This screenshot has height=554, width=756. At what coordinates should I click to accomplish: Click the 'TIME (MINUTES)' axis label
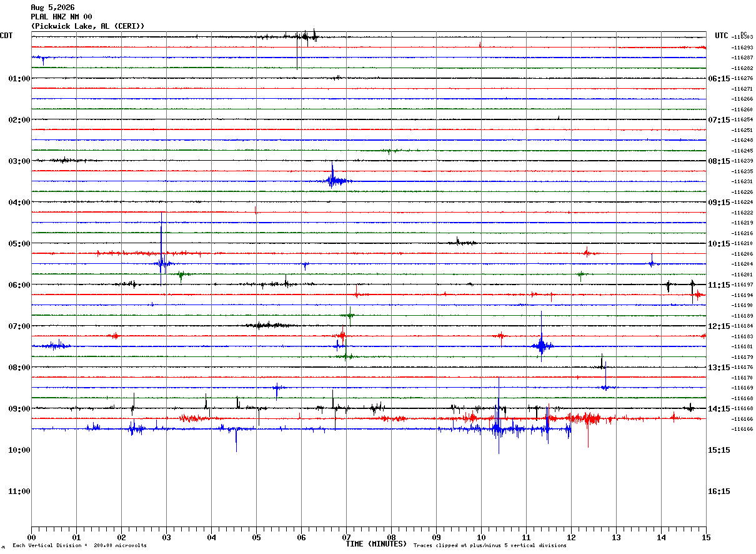(x=376, y=544)
